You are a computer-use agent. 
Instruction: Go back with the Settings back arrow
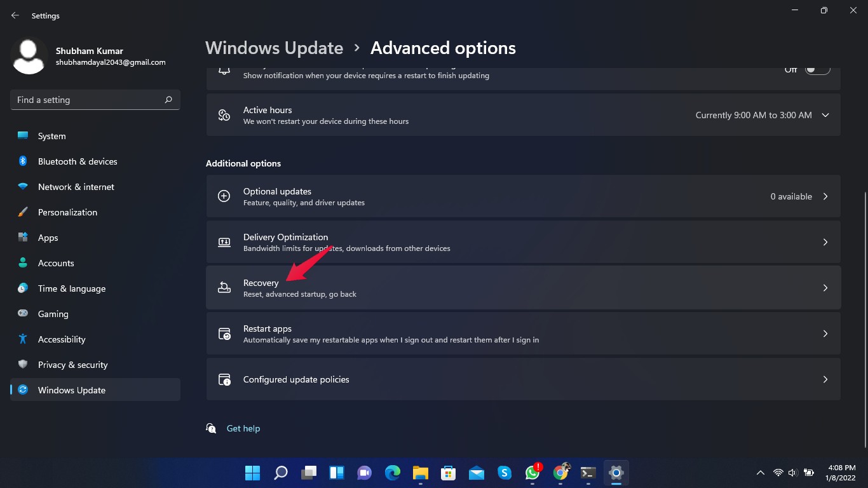tap(15, 15)
